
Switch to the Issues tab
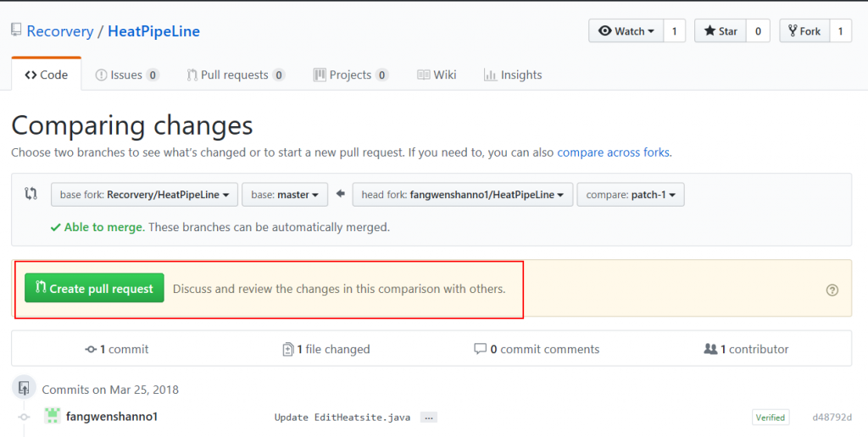127,75
